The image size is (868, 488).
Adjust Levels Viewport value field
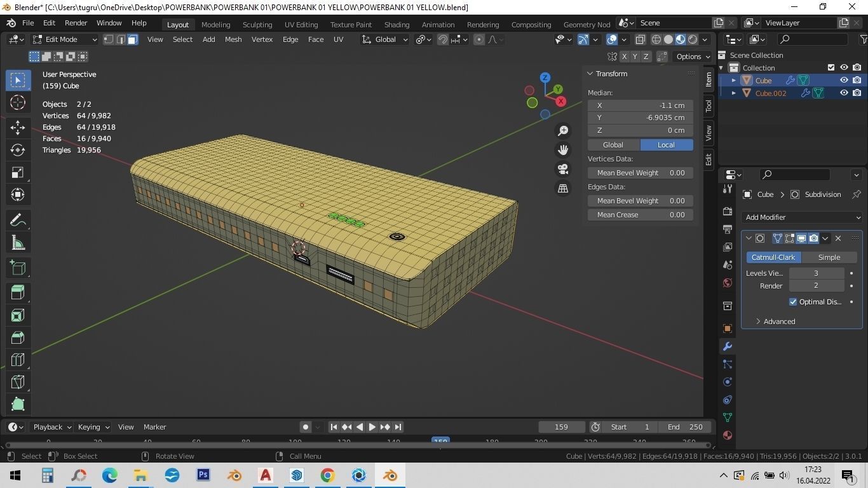pos(817,273)
